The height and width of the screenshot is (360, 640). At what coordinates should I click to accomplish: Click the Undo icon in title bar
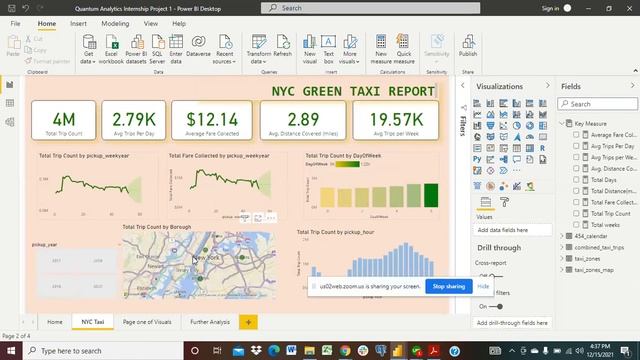(26, 8)
